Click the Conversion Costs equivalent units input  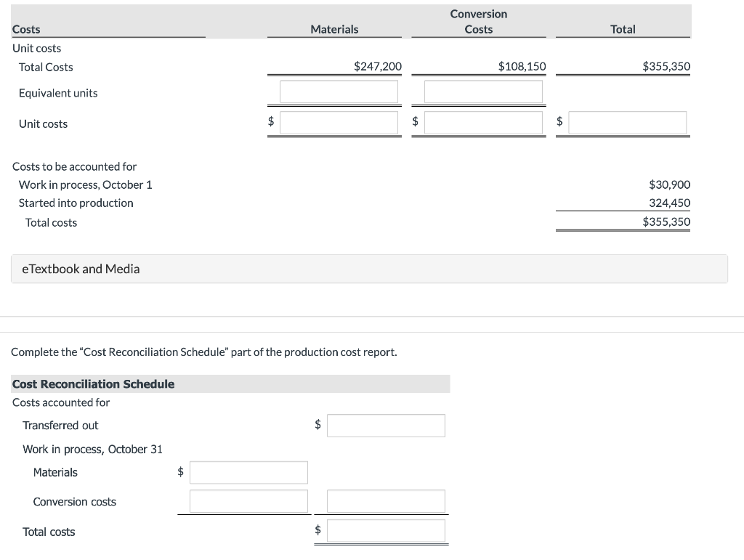[483, 92]
